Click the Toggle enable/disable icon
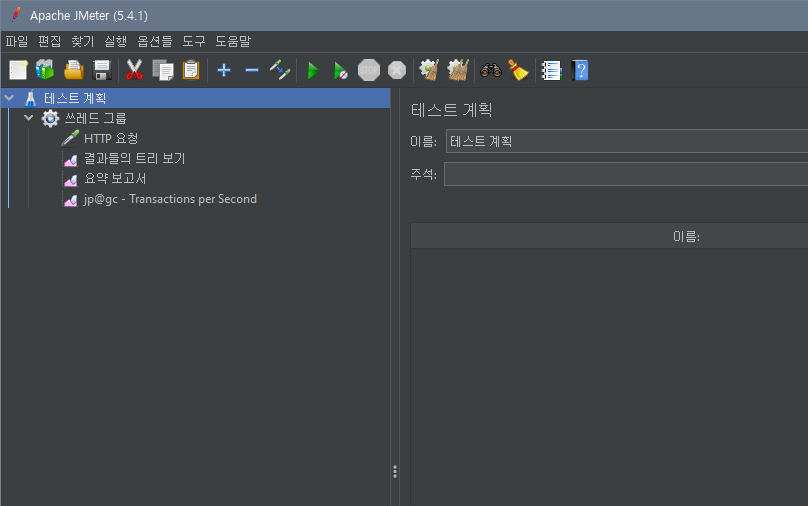 coord(280,70)
